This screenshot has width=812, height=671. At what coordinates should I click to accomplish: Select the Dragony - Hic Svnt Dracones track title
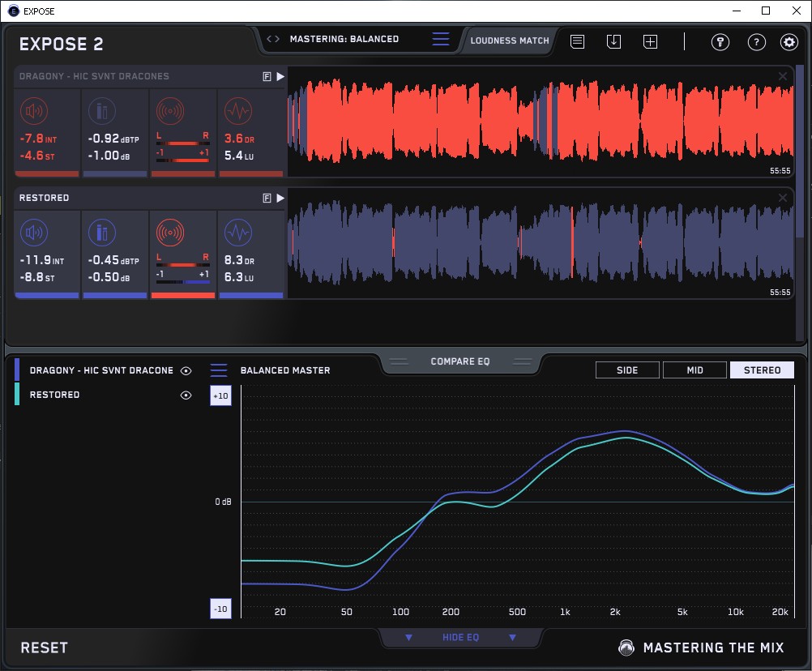[x=94, y=76]
